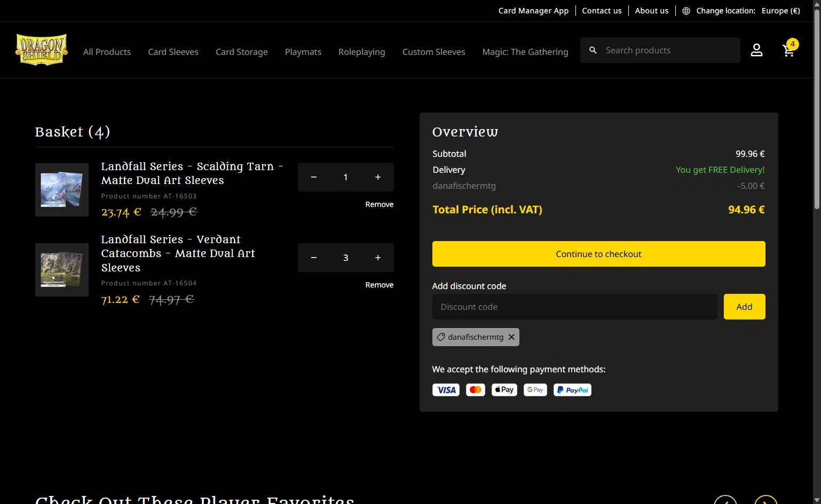821x504 pixels.
Task: Click subtotal 99.96 € value
Action: [750, 154]
